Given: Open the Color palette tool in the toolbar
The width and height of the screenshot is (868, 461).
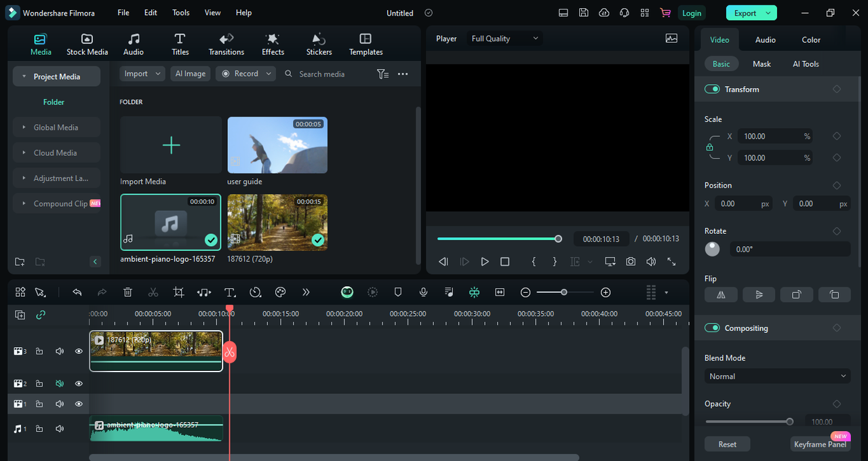Looking at the screenshot, I should (x=280, y=292).
